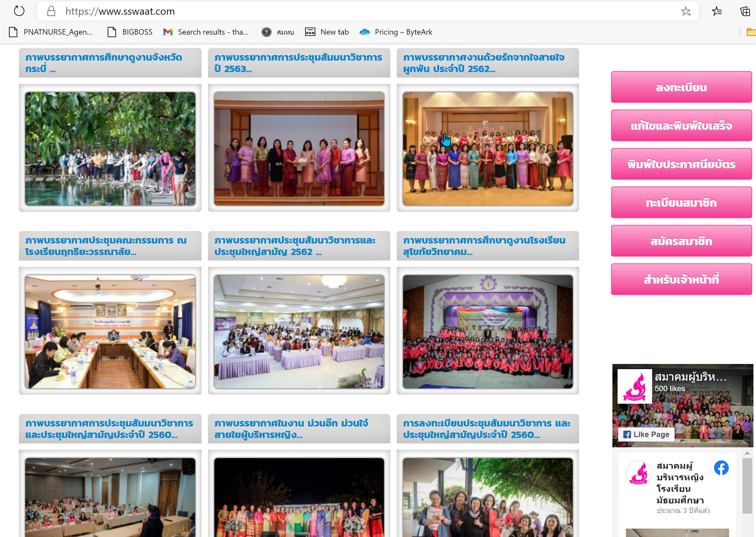Click the สมัครสมาชิก button
Screen dimensions: 756x537
pos(681,241)
